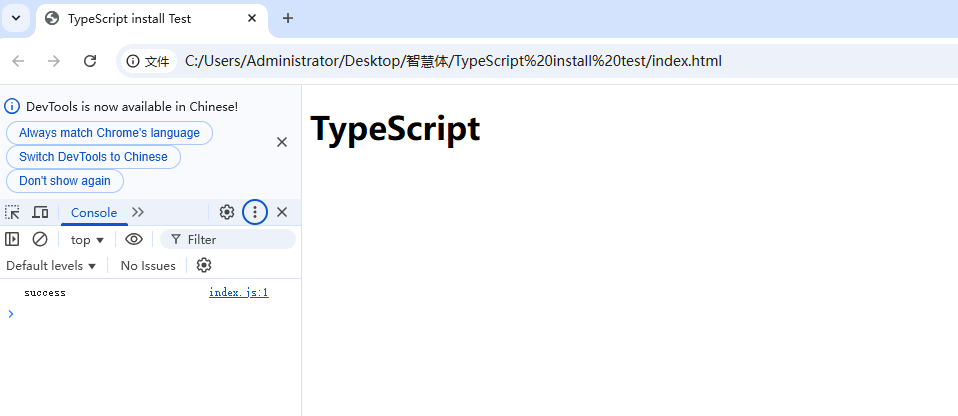Show more DevTools tabs
958x416 pixels.
click(138, 213)
